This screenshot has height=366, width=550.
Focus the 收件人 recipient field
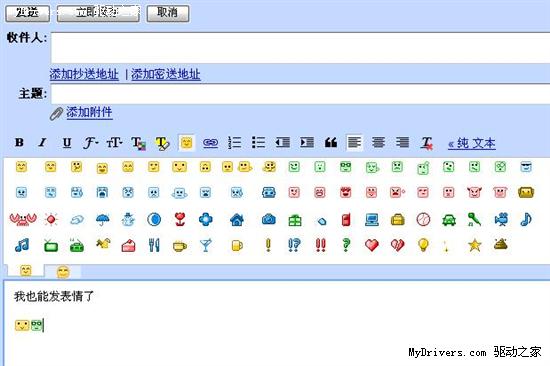coord(300,48)
